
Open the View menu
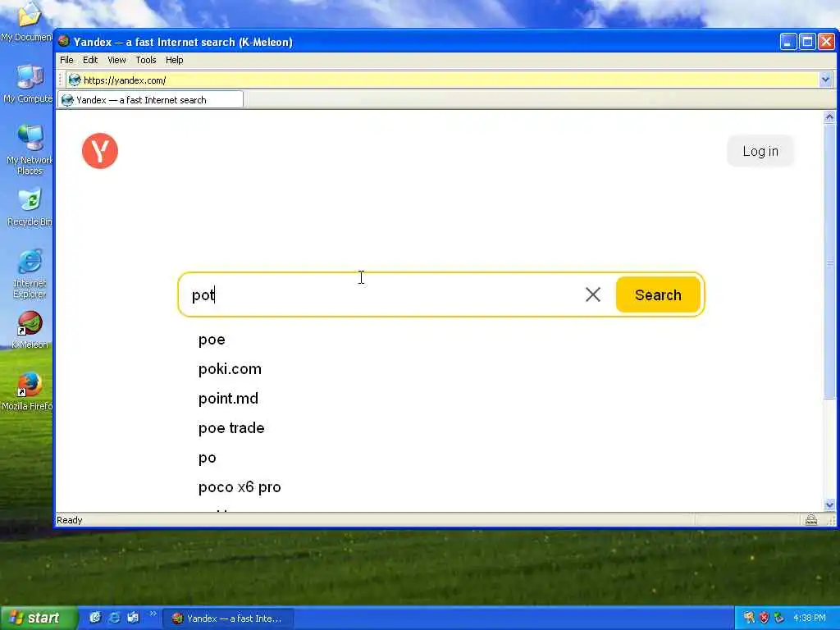click(116, 60)
